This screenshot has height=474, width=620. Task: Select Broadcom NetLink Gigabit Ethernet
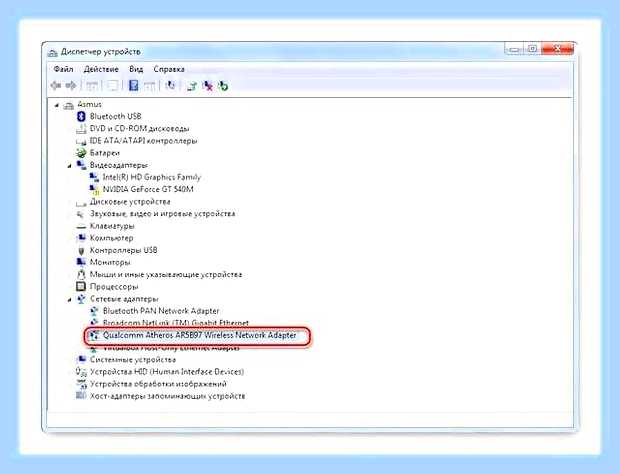tap(176, 323)
